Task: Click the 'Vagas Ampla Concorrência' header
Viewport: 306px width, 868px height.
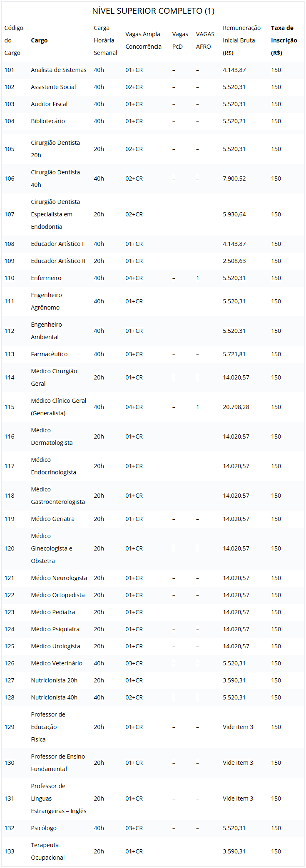Action: tap(143, 40)
